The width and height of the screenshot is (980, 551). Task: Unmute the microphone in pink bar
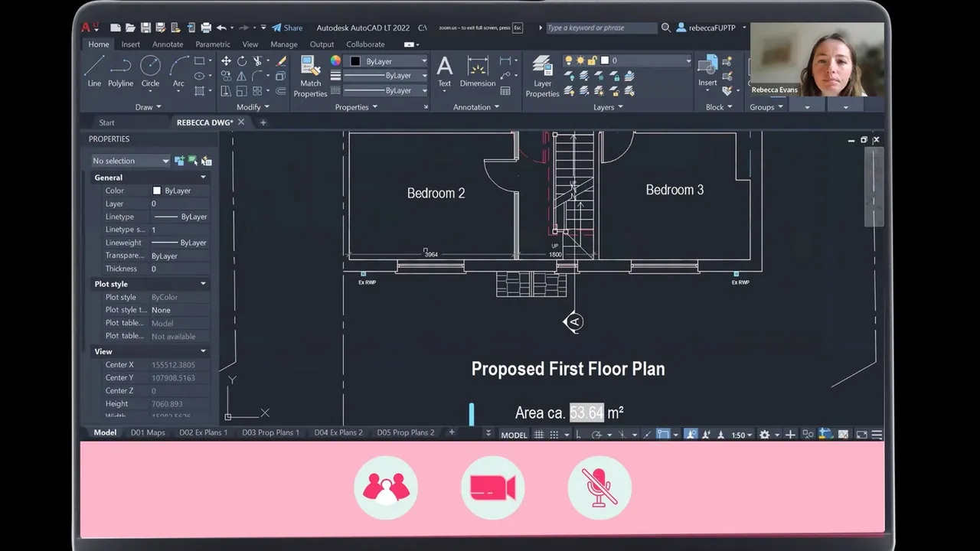599,487
